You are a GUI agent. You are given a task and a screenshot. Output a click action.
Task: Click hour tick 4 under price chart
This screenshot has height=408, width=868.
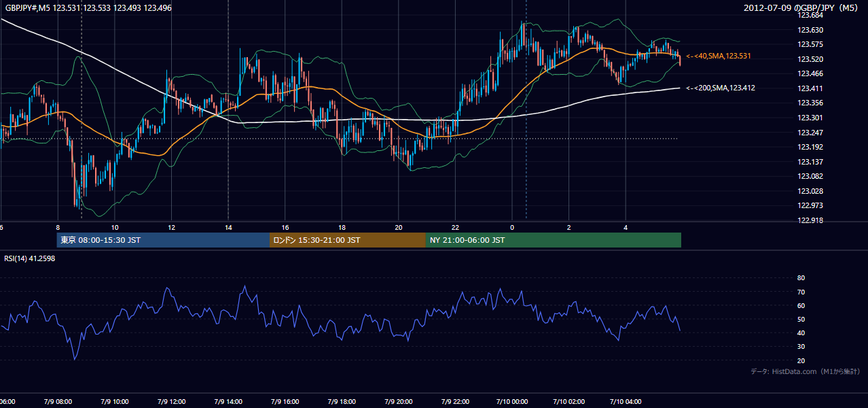626,228
